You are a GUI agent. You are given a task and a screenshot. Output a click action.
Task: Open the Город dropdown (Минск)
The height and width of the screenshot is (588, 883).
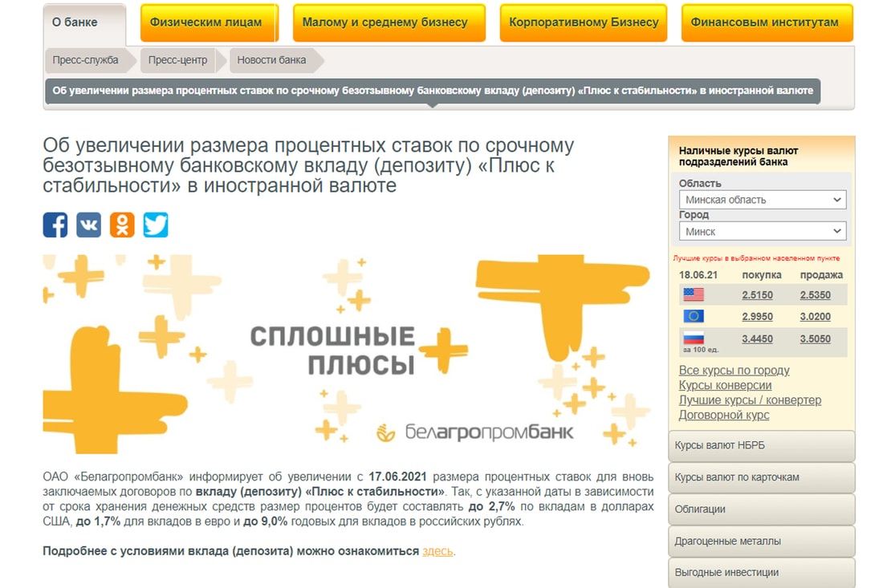tap(763, 231)
